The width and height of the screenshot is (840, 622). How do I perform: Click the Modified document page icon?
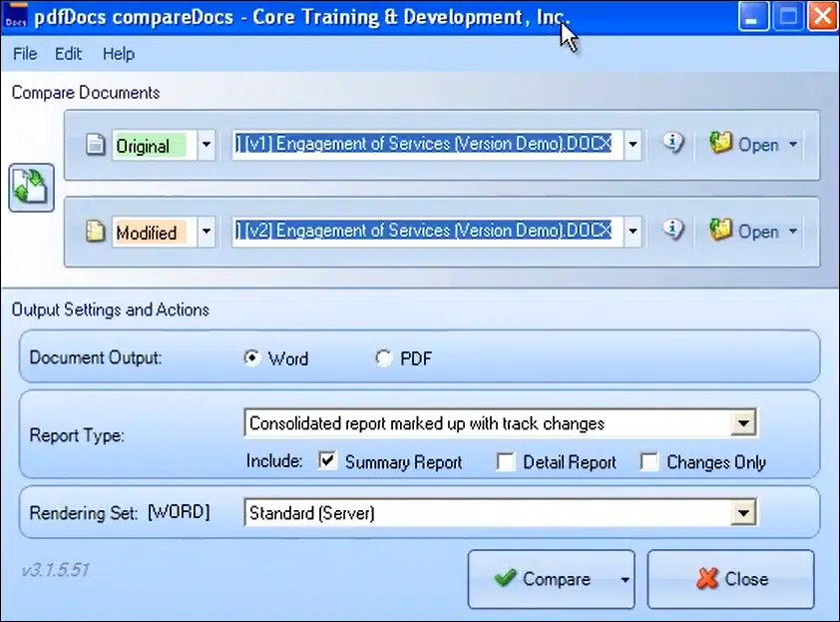pyautogui.click(x=95, y=231)
